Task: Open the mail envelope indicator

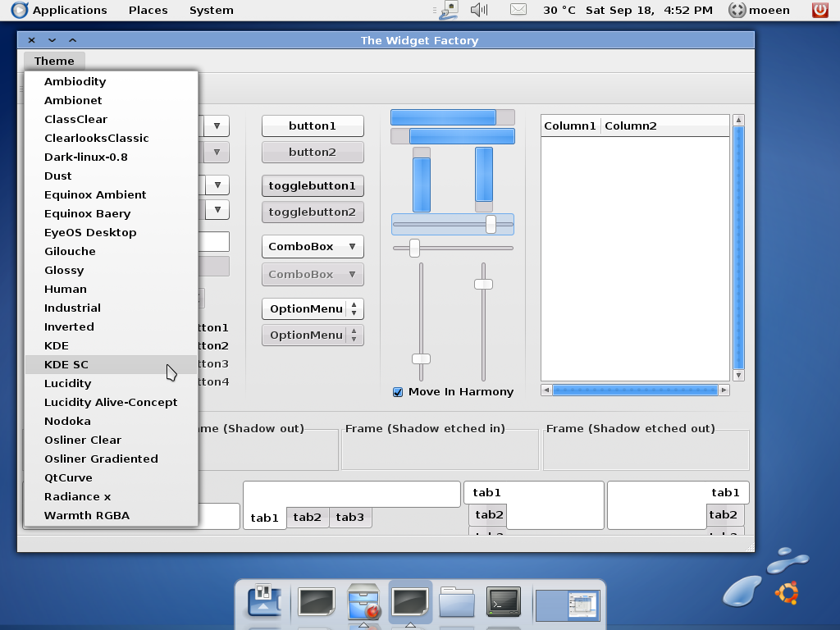Action: (518, 10)
